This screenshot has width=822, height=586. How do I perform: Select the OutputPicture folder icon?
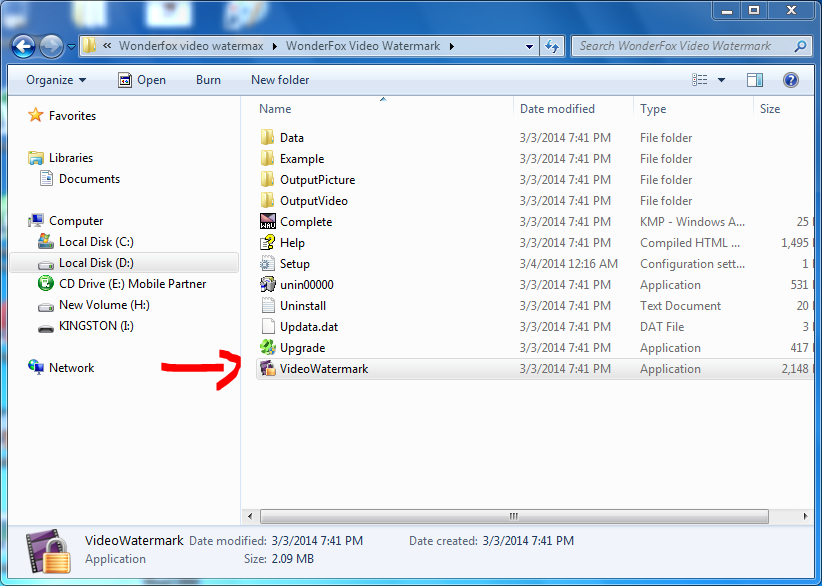coord(267,179)
